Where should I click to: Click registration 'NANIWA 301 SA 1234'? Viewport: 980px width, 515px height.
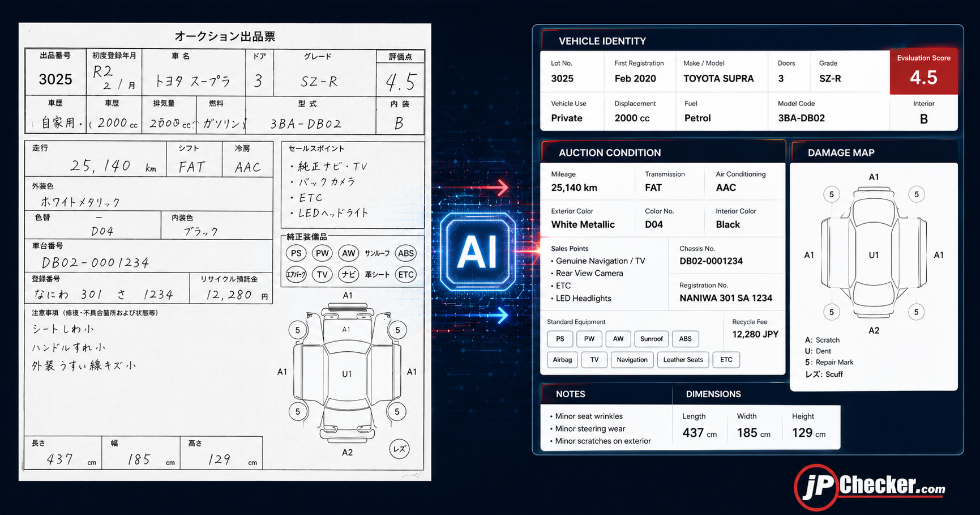tap(726, 298)
